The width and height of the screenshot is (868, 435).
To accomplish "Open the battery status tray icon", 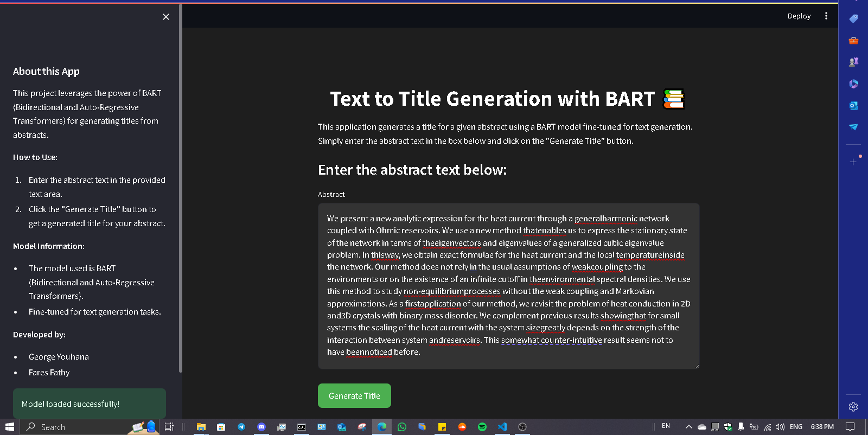I will coord(754,427).
